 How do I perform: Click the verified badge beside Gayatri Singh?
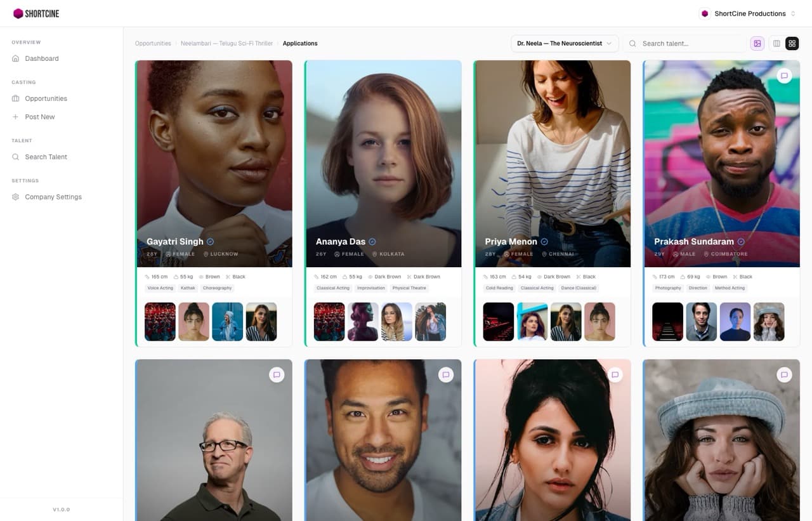211,242
